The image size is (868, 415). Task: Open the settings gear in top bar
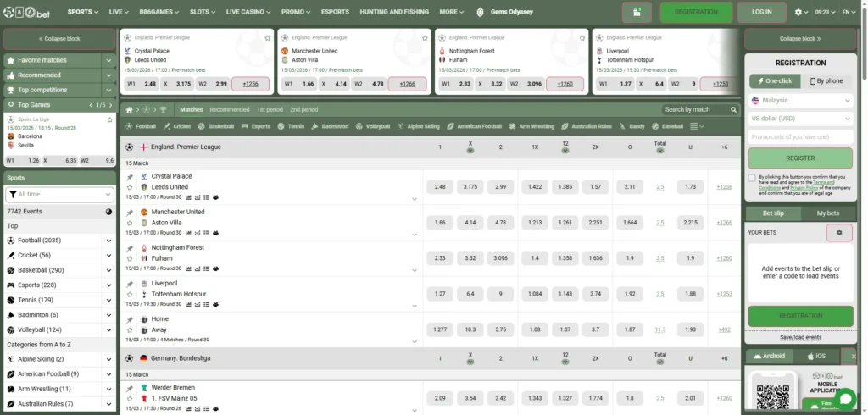coord(798,12)
